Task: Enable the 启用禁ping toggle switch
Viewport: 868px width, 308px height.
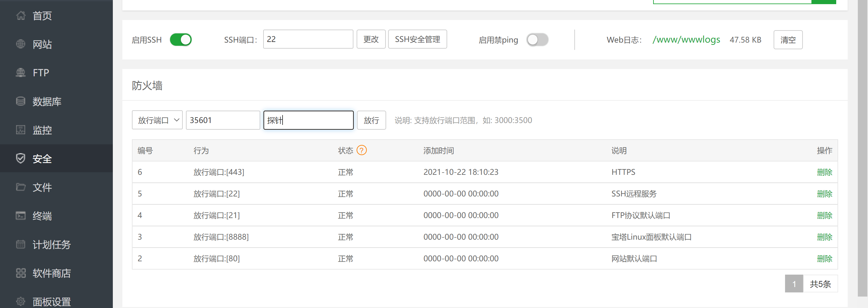Action: coord(537,40)
